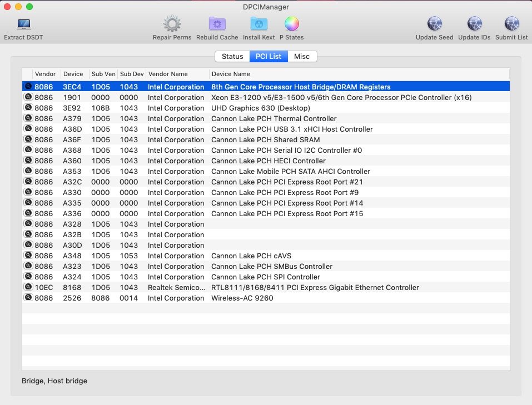Sort by the Vendor column header
Viewport: 532px width, 405px height.
[x=45, y=74]
